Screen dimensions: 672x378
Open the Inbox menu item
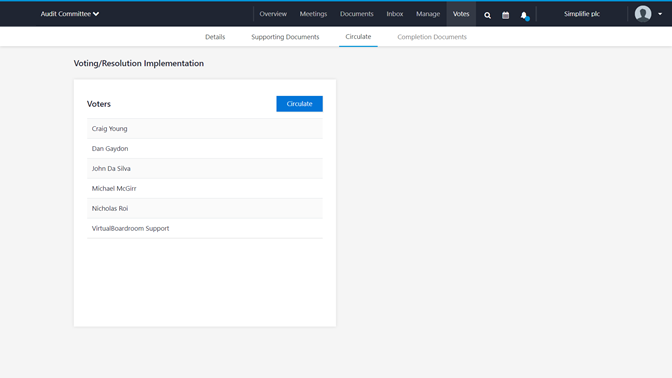pos(395,14)
